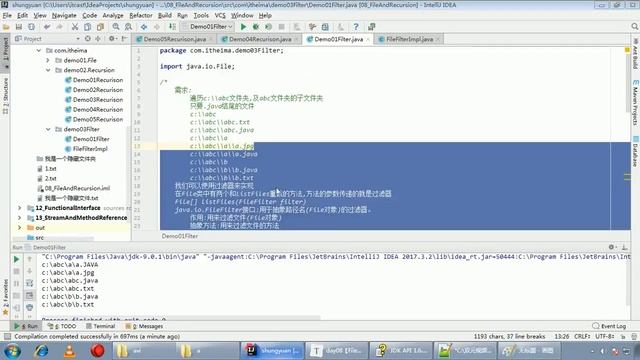Click the Forward navigation arrow
This screenshot has height=360, width=640.
pos(157,27)
